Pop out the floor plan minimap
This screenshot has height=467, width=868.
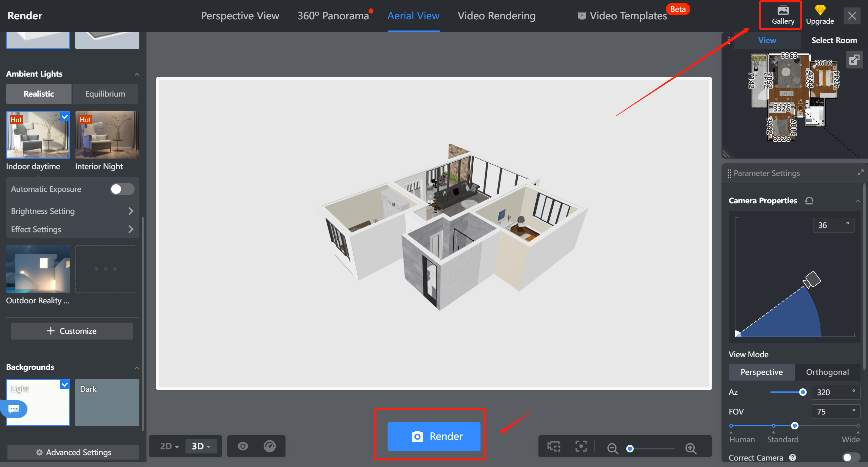point(854,60)
